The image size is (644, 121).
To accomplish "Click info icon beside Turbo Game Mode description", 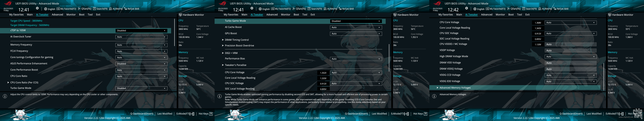I will pyautogui.click(x=219, y=96).
